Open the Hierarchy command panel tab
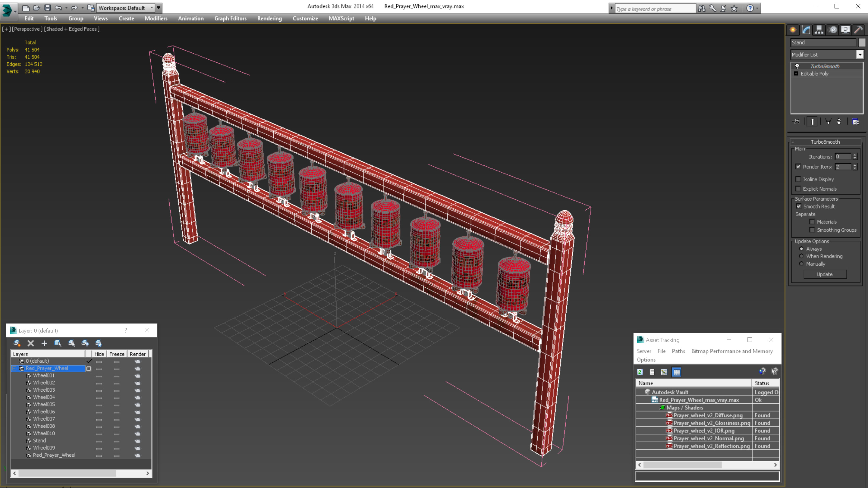This screenshot has width=868, height=488. [x=819, y=30]
